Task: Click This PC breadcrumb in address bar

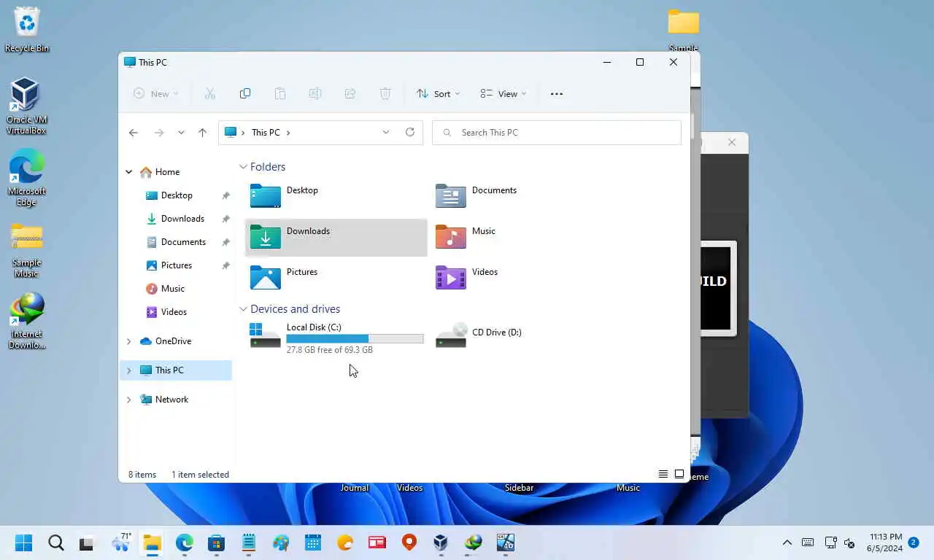Action: click(266, 133)
